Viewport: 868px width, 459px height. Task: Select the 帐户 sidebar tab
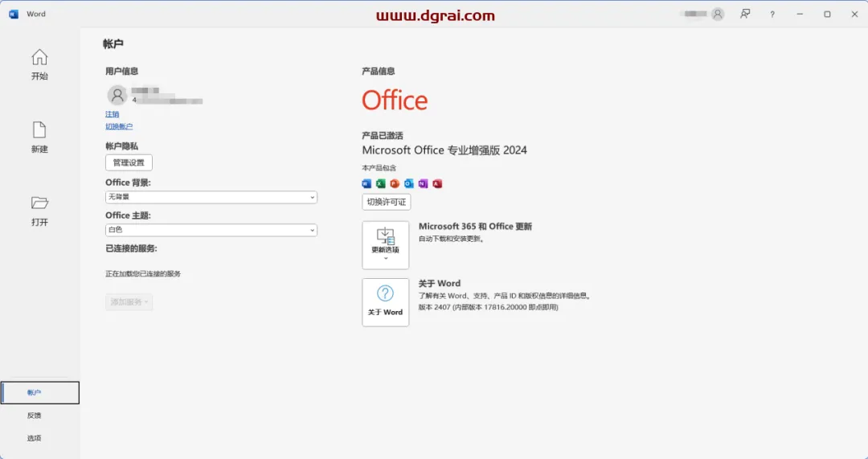click(40, 392)
